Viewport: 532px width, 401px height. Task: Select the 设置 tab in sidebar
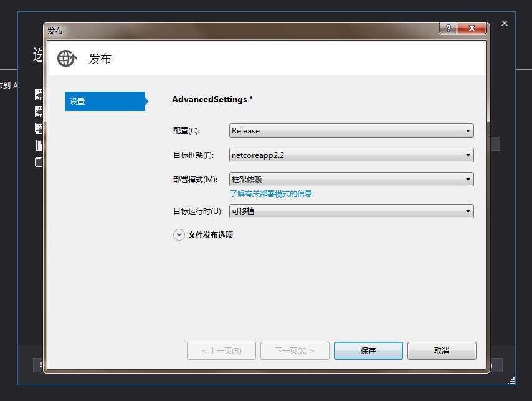[x=105, y=101]
